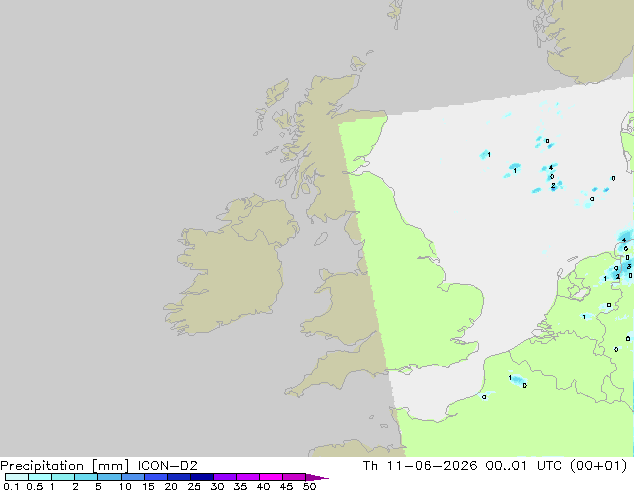Image resolution: width=634 pixels, height=490 pixels.
Task: Click the 35–40 mm violet legend swatch
Action: pyautogui.click(x=247, y=477)
